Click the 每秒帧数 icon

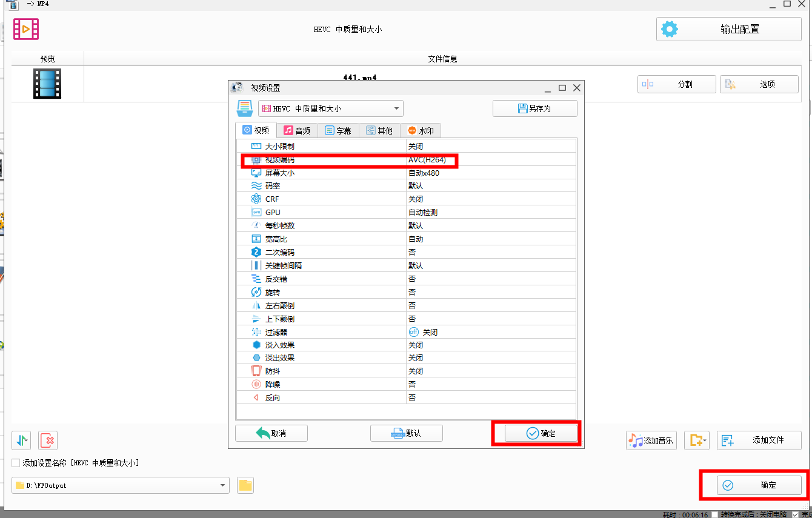256,225
